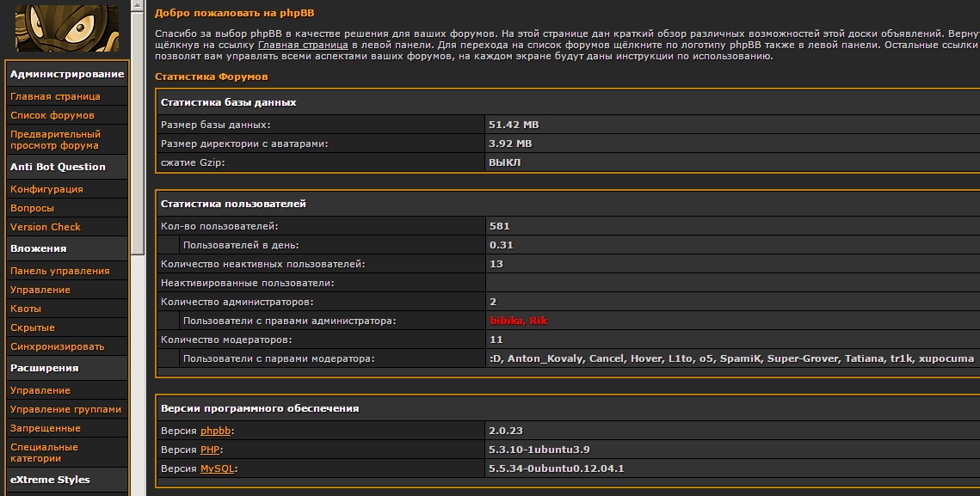Open the phpbb version link
This screenshot has width=980, height=496.
click(216, 431)
